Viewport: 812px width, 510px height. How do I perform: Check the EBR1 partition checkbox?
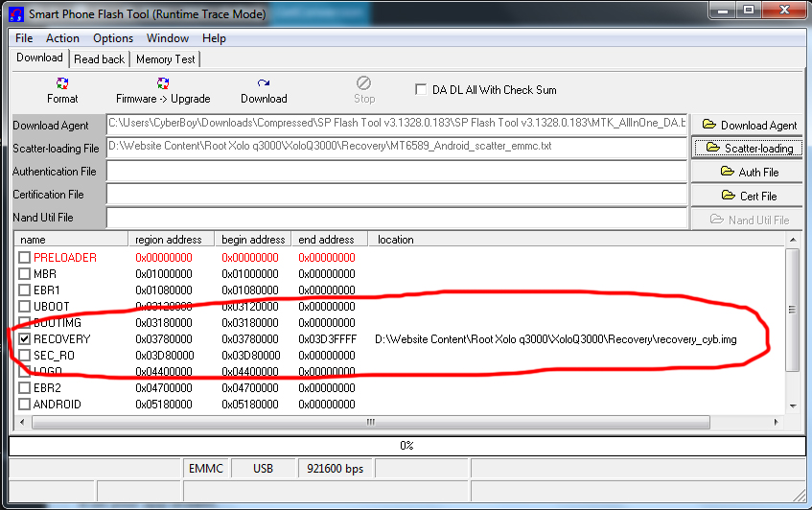pyautogui.click(x=24, y=290)
